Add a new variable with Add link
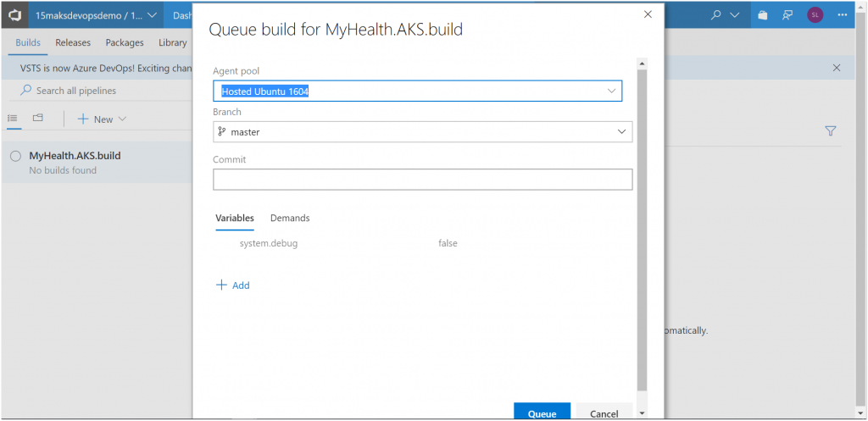 click(233, 285)
